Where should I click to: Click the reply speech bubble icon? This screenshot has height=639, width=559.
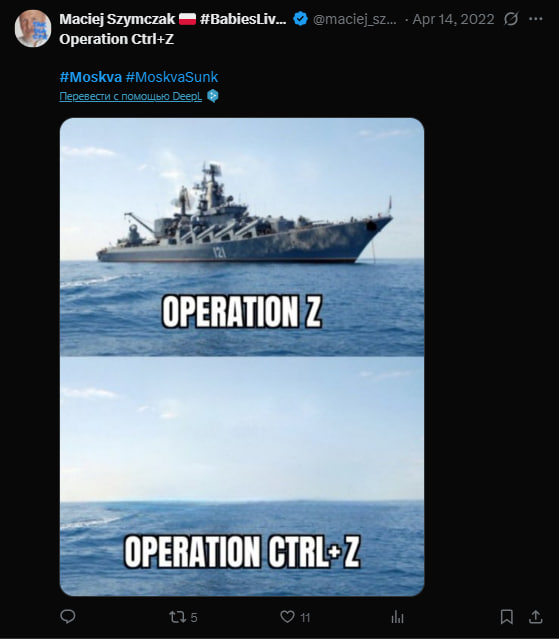(68, 616)
